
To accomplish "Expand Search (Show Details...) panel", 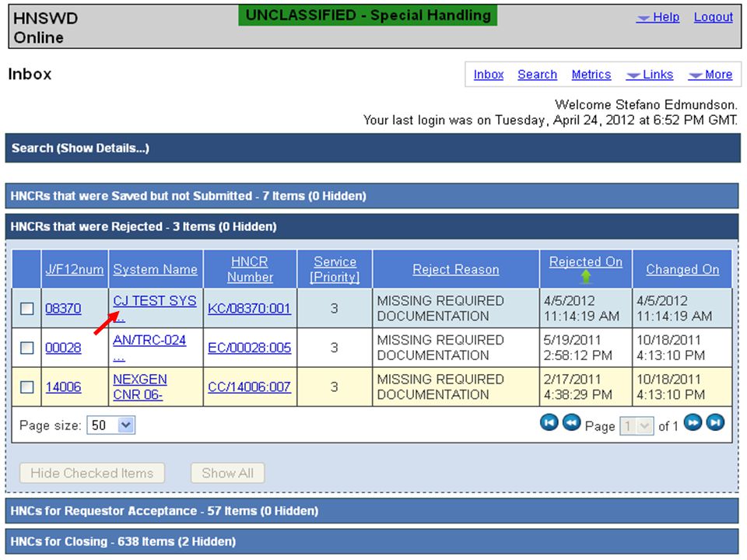I will click(x=373, y=148).
